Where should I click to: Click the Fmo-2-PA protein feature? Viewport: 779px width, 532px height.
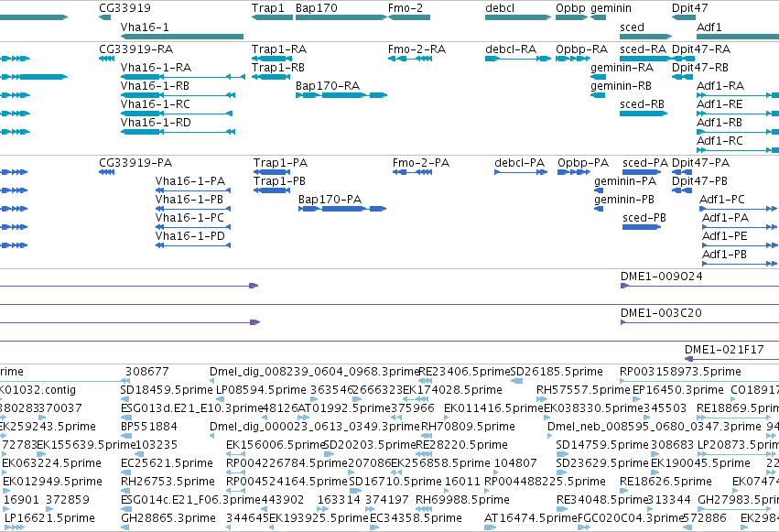[x=412, y=172]
